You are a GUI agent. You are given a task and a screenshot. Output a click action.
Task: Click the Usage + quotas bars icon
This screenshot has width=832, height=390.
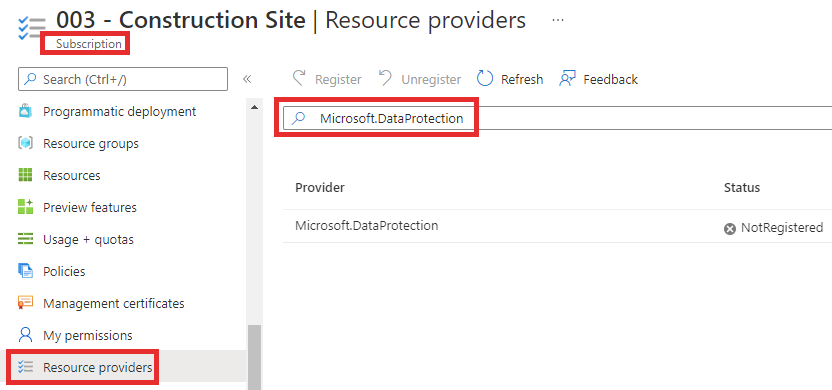(x=25, y=239)
